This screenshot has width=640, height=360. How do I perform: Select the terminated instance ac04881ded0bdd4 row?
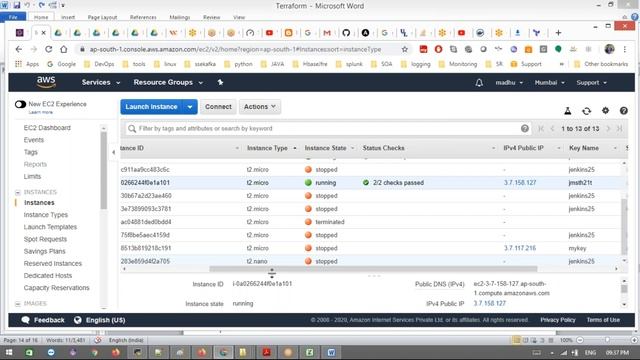[x=371, y=222]
